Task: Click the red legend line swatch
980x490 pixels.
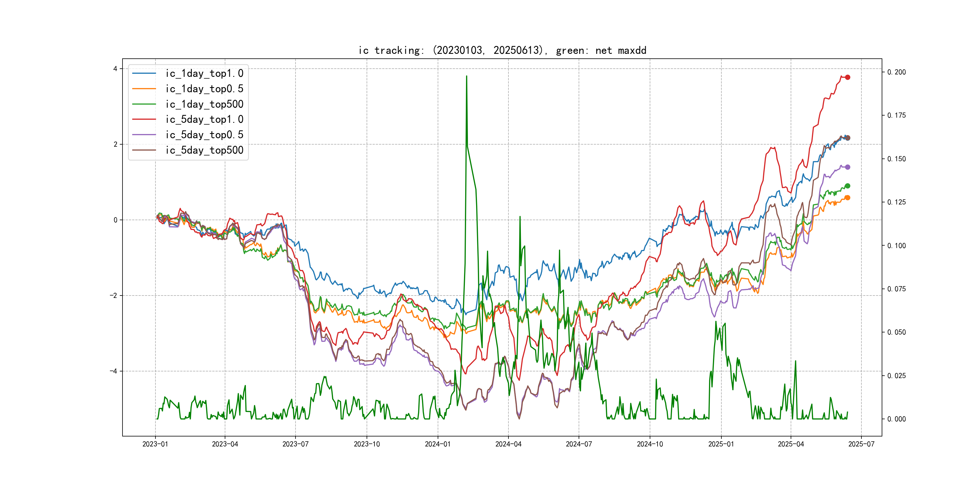Action: click(x=144, y=119)
